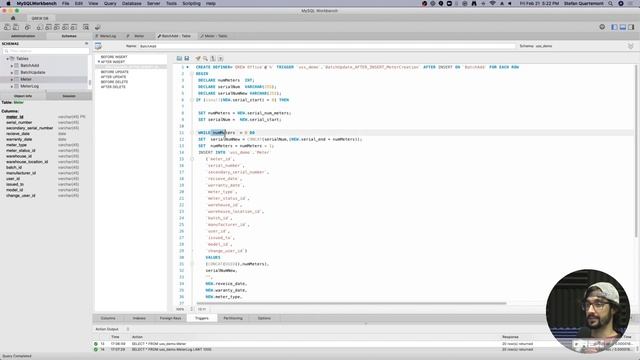Select the BEFORE INSERT trigger timing
This screenshot has height=360, width=640.
[114, 57]
